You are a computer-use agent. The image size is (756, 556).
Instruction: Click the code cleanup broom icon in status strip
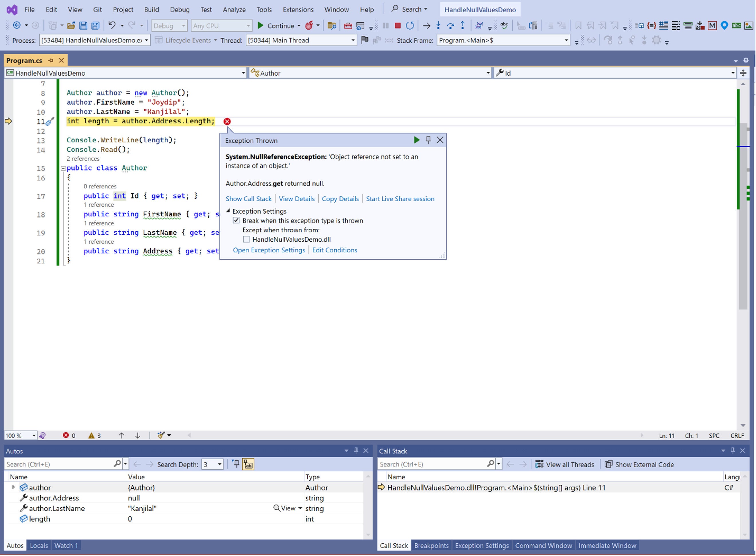click(x=161, y=436)
